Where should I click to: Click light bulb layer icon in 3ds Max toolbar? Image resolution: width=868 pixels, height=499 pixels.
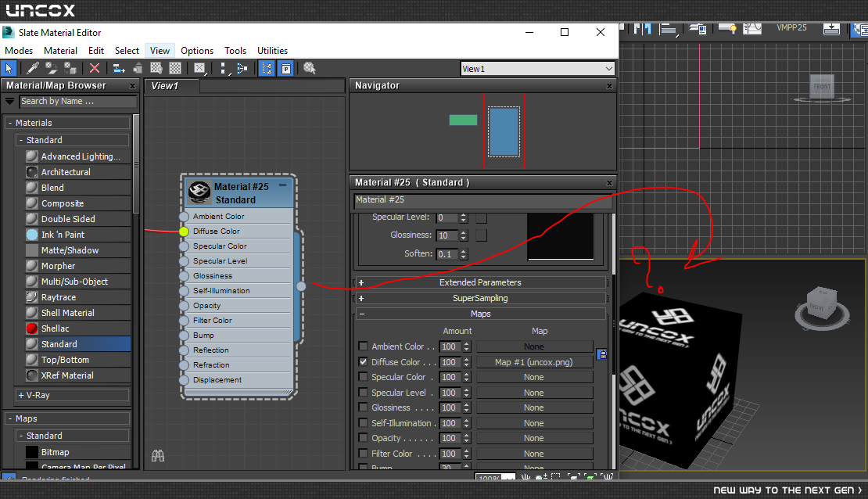(727, 28)
